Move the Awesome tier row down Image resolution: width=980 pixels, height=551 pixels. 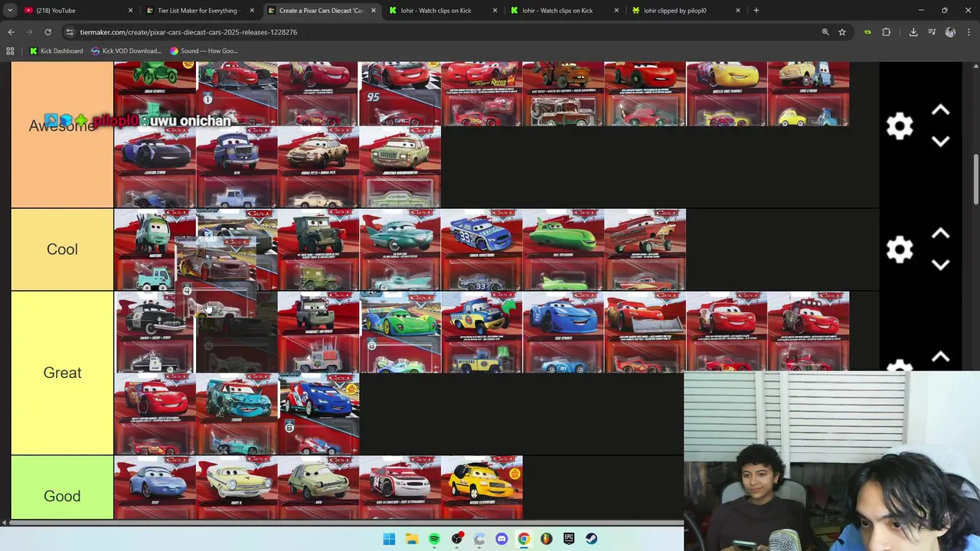pyautogui.click(x=940, y=142)
